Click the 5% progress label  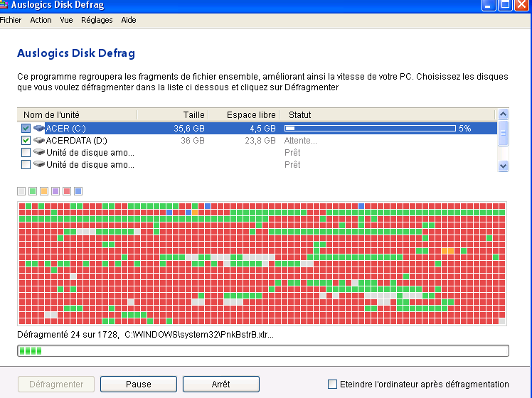pyautogui.click(x=465, y=129)
